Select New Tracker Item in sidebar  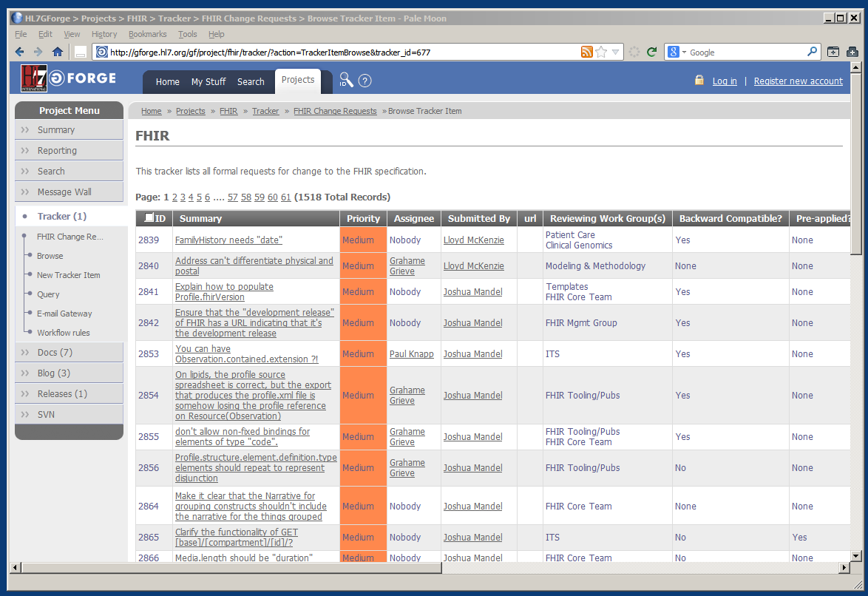[69, 275]
